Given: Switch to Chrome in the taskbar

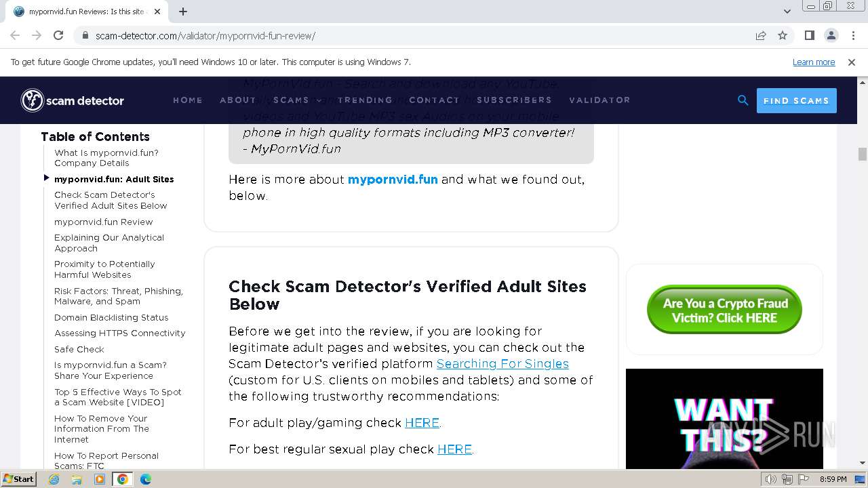Looking at the screenshot, I should [x=123, y=479].
